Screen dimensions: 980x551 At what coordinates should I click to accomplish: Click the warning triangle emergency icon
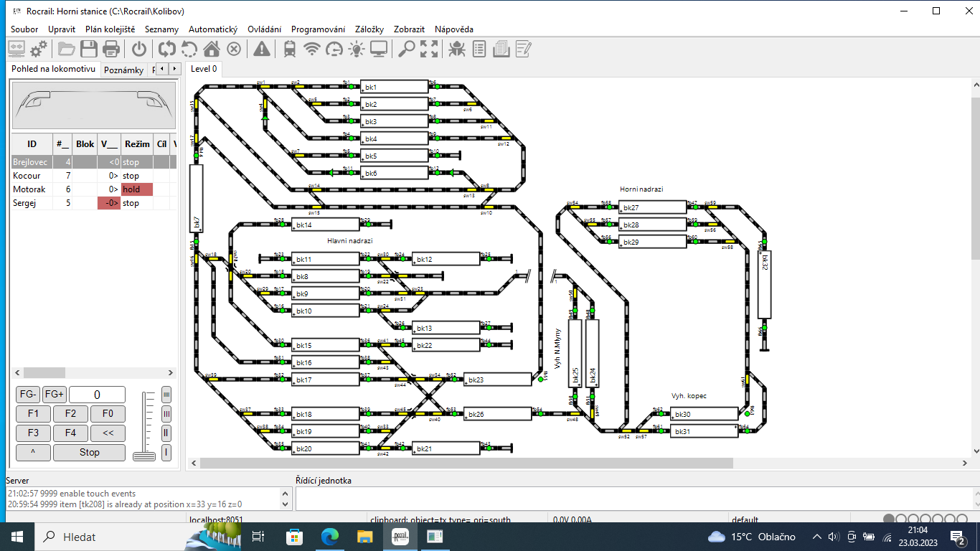click(262, 49)
